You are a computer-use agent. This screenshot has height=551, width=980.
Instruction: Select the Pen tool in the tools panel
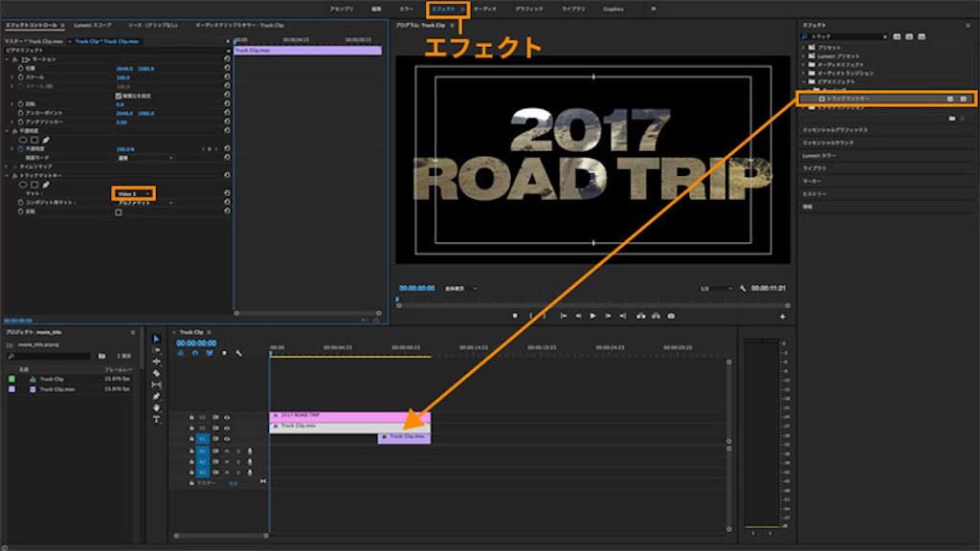click(x=156, y=396)
